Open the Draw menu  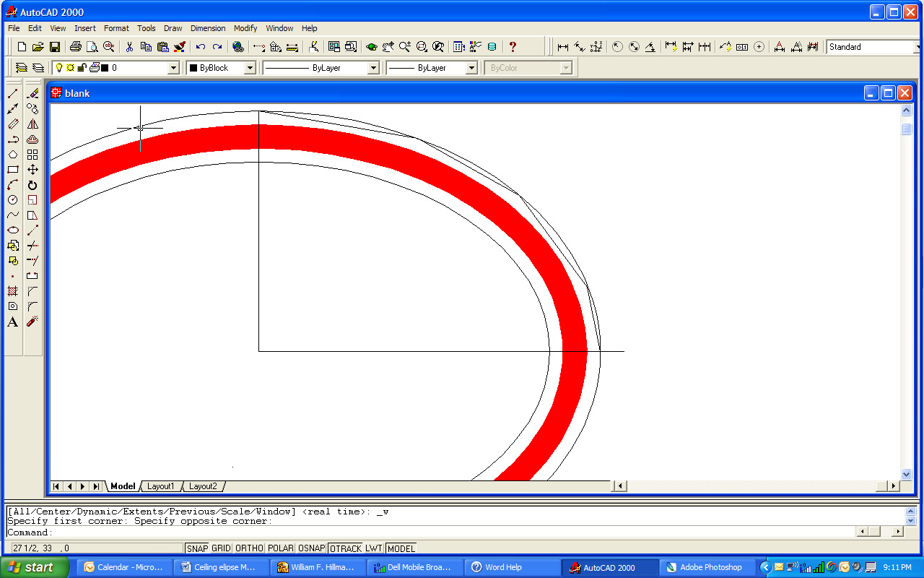(173, 28)
